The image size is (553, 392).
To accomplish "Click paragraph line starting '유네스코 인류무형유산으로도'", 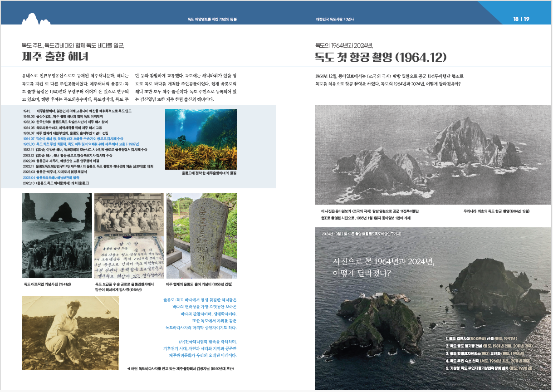I will click(75, 75).
